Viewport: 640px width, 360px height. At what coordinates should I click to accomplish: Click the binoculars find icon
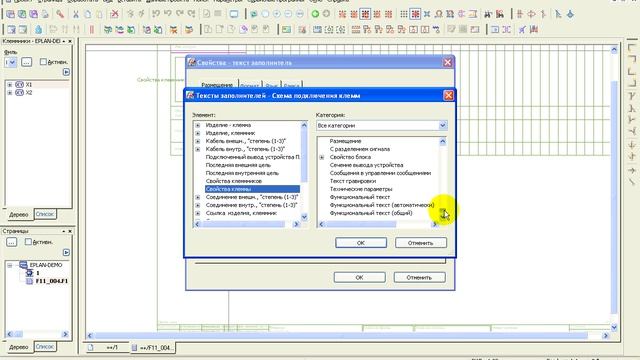pyautogui.click(x=488, y=14)
